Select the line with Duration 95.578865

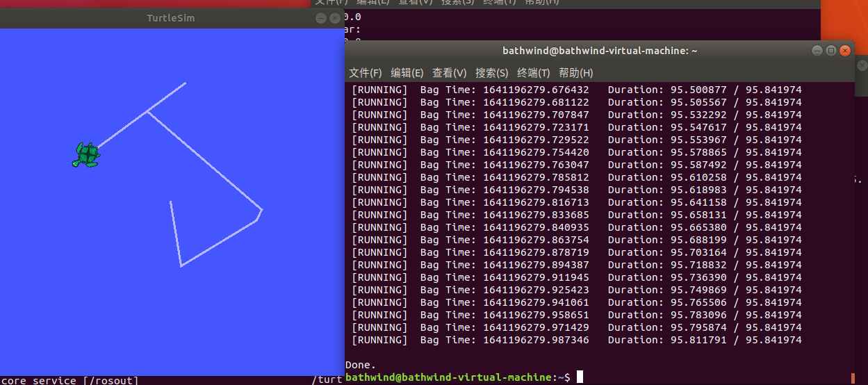(x=576, y=152)
